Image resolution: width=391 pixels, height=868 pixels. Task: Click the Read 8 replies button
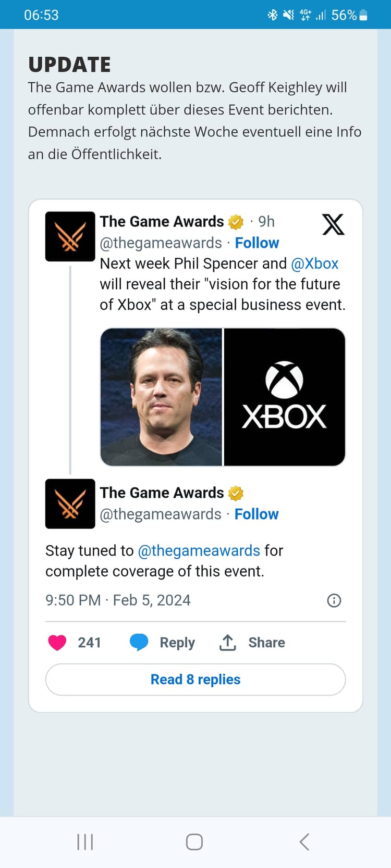coord(195,680)
